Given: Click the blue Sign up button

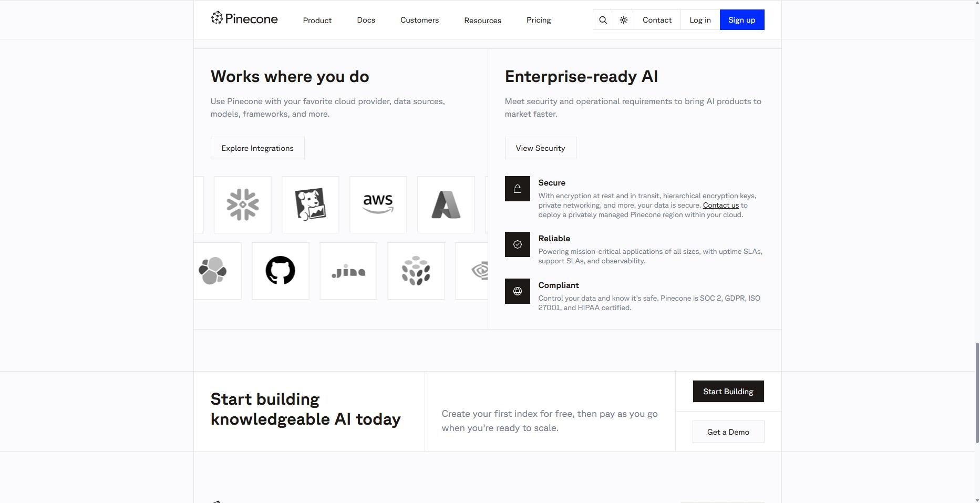Looking at the screenshot, I should tap(742, 20).
